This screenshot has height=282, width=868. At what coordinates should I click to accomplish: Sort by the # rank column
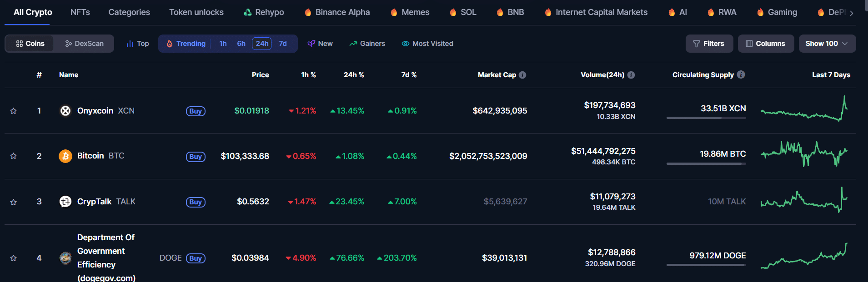tap(39, 75)
